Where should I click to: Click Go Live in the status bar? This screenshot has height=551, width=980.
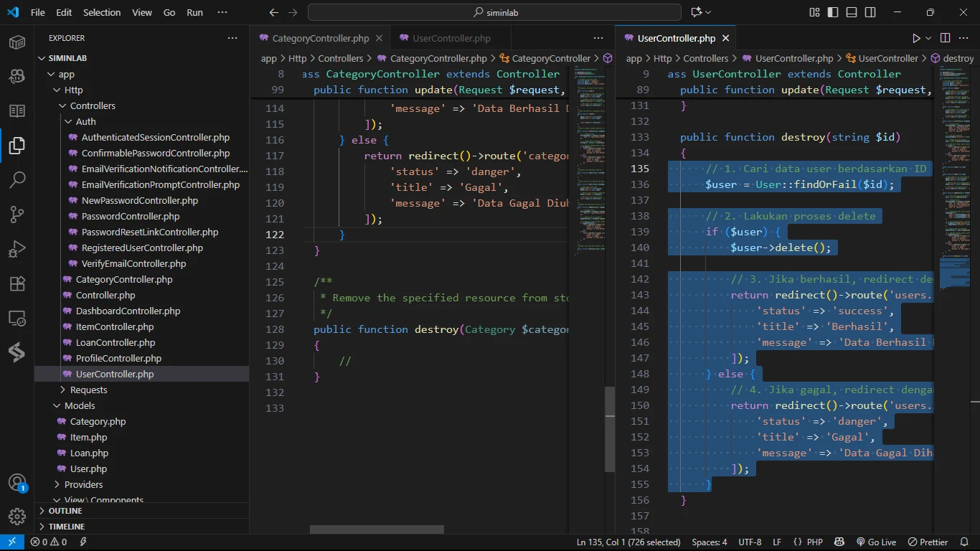click(x=876, y=542)
